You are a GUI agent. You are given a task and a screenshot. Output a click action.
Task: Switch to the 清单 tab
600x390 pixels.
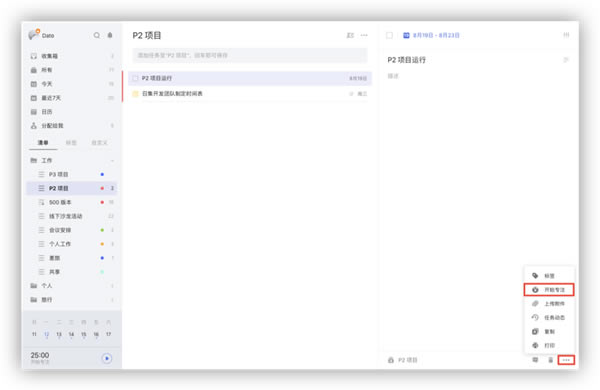click(x=43, y=143)
